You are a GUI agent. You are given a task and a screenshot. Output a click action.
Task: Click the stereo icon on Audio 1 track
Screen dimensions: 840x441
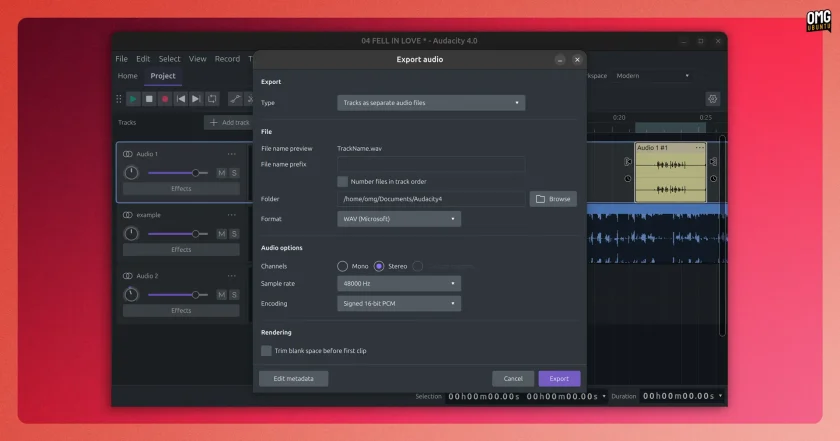click(128, 154)
